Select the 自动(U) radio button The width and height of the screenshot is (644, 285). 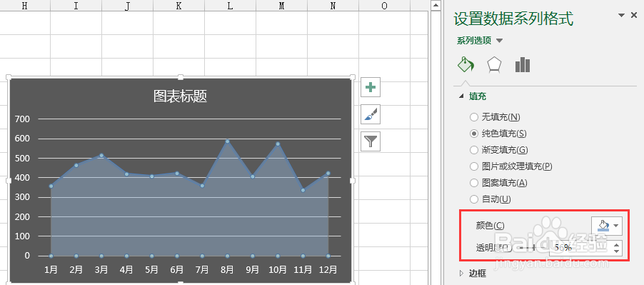pos(474,199)
